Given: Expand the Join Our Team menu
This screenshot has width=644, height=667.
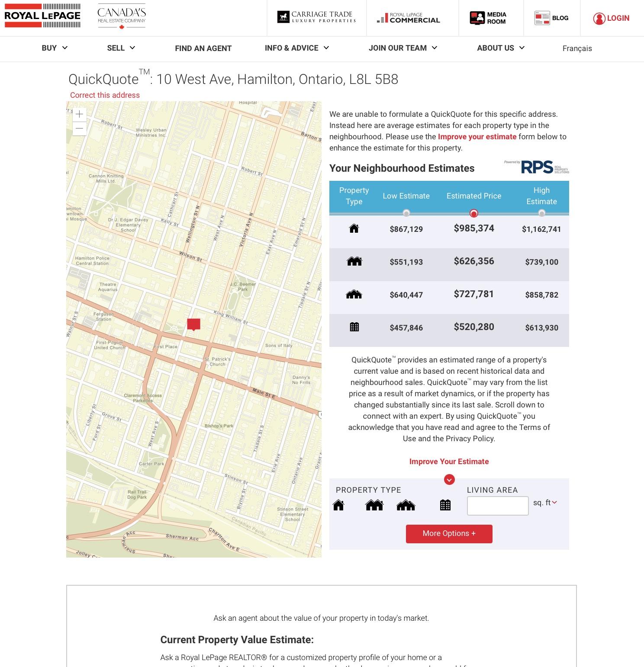Looking at the screenshot, I should point(403,48).
